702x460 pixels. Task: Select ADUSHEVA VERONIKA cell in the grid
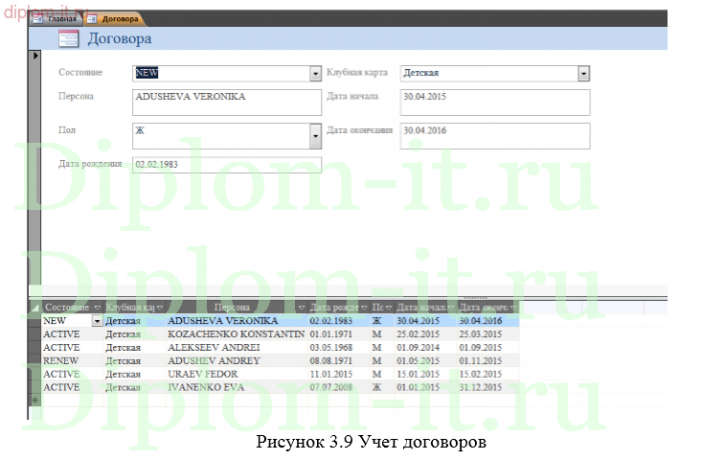(x=236, y=321)
